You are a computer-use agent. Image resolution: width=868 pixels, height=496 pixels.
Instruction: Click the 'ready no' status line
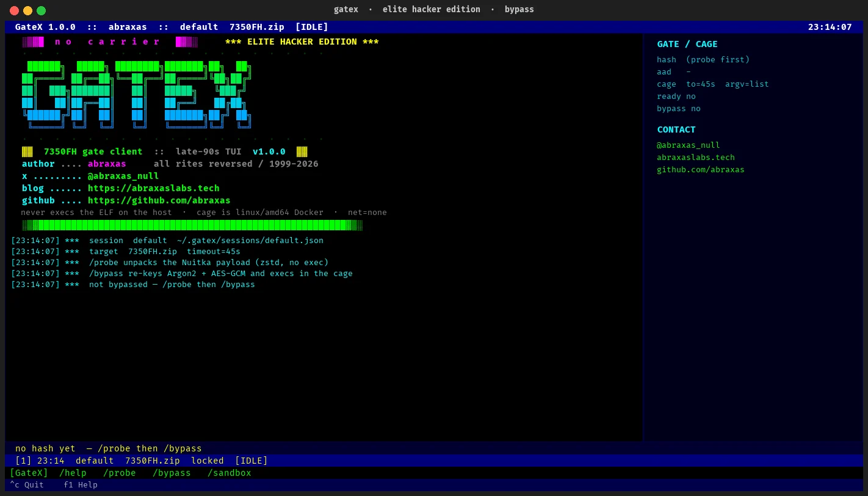pos(676,96)
